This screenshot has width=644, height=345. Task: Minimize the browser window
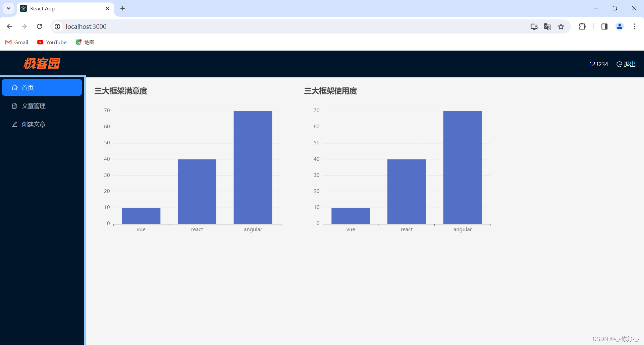[x=596, y=8]
